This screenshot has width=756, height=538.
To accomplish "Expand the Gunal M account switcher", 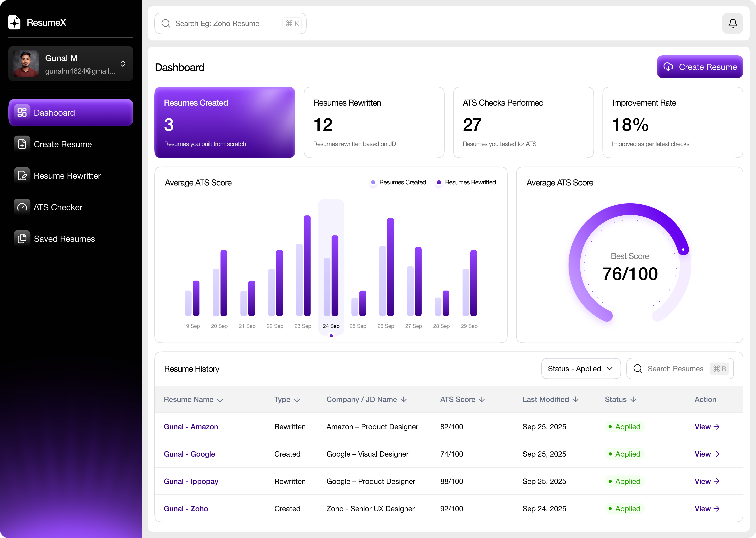I will tap(123, 64).
